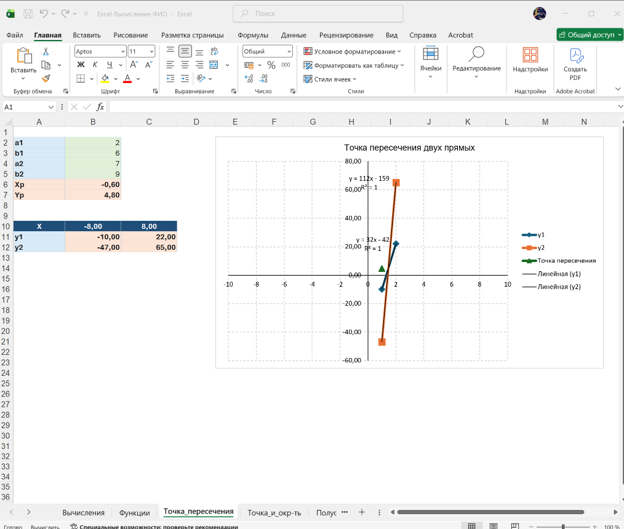This screenshot has width=624, height=529.
Task: Decrease font size with smaller A
Action: point(148,65)
